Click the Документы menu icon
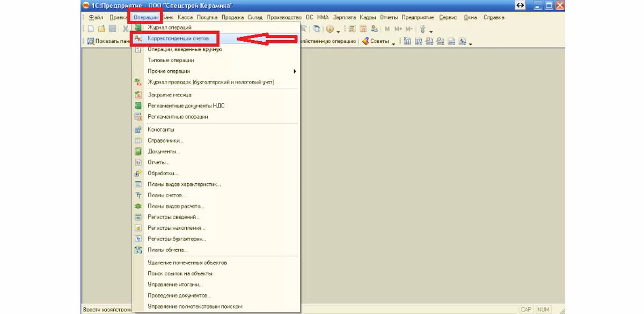The width and height of the screenshot is (644, 314). tap(138, 152)
